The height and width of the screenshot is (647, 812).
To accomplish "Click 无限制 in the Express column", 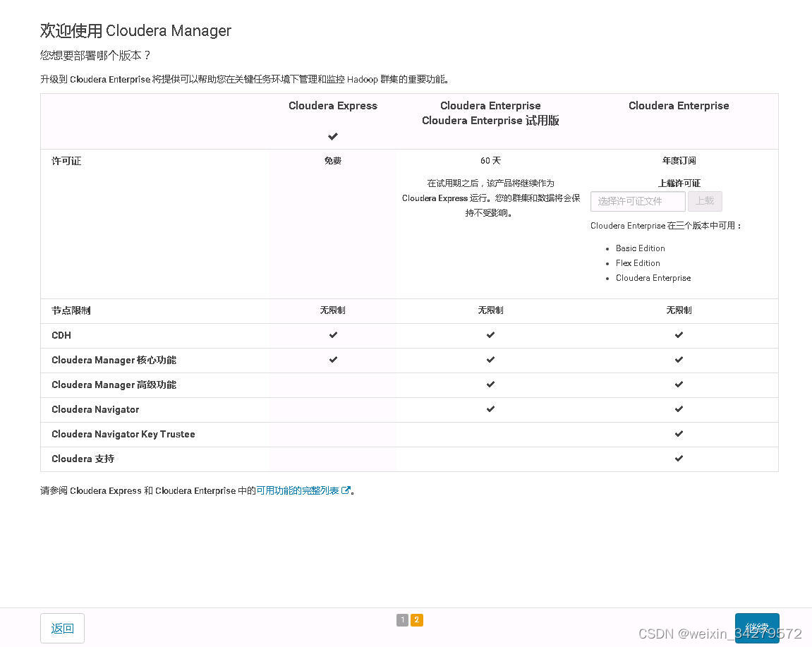I will [x=332, y=310].
